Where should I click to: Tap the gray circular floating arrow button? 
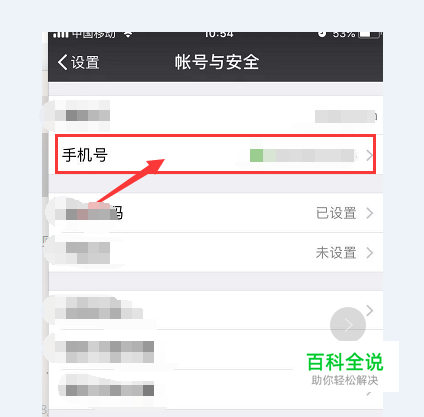point(348,325)
